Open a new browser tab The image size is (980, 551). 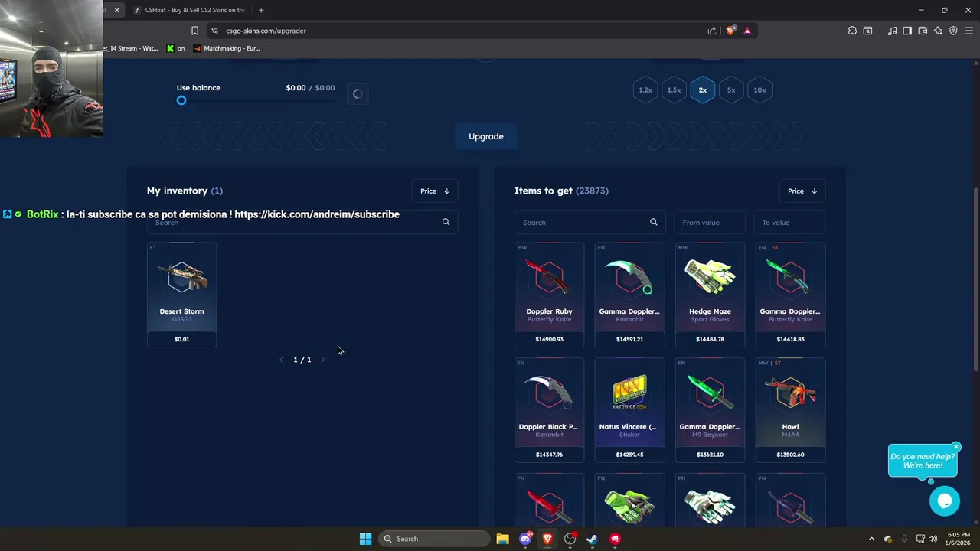(261, 10)
